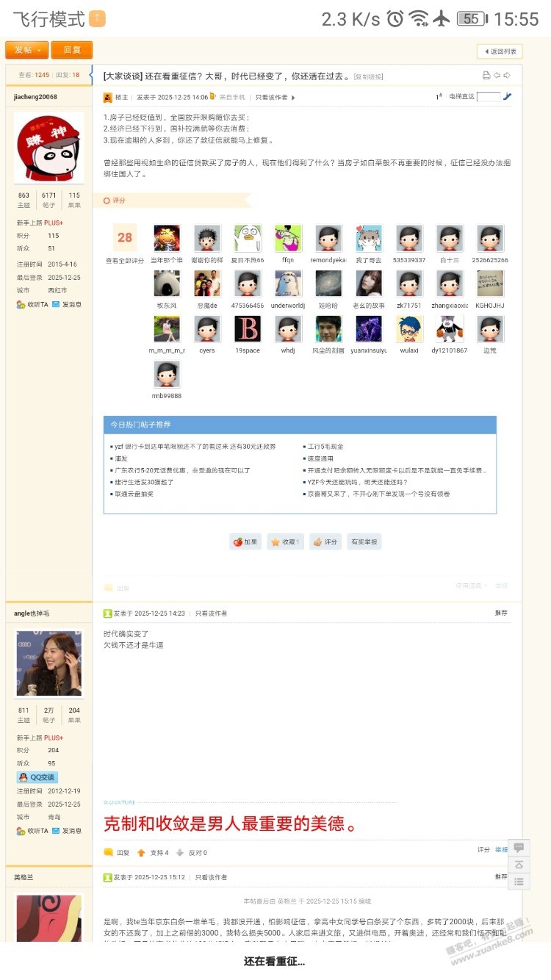Open the QQ交谈 chat button
The image size is (551, 980).
(x=37, y=777)
